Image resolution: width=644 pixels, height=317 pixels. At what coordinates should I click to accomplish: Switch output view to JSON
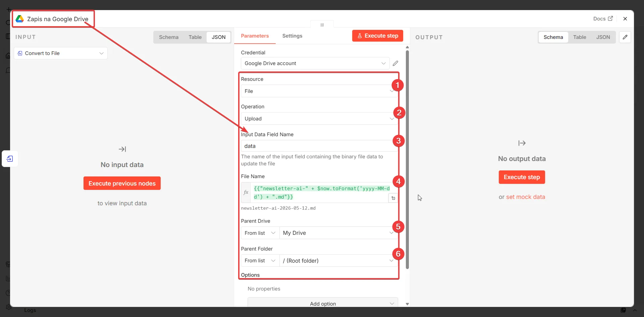[603, 37]
